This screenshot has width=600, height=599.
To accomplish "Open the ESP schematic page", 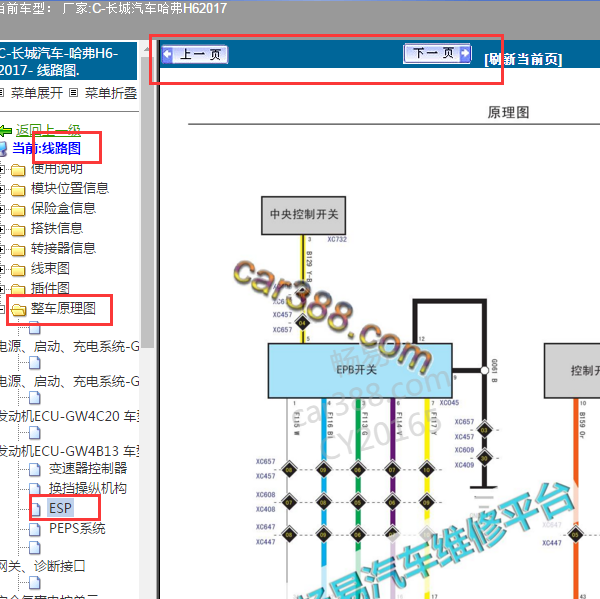I will (x=60, y=508).
